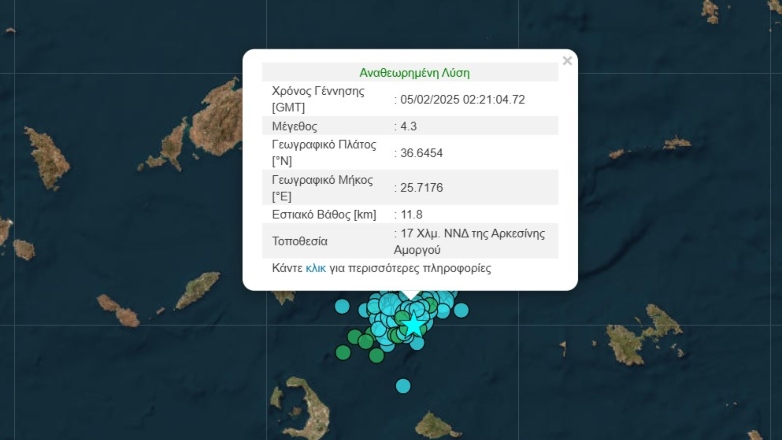Screen dimensions: 782x440
Task: Click the 'Μέγεθος' row label
Action: [x=294, y=126]
